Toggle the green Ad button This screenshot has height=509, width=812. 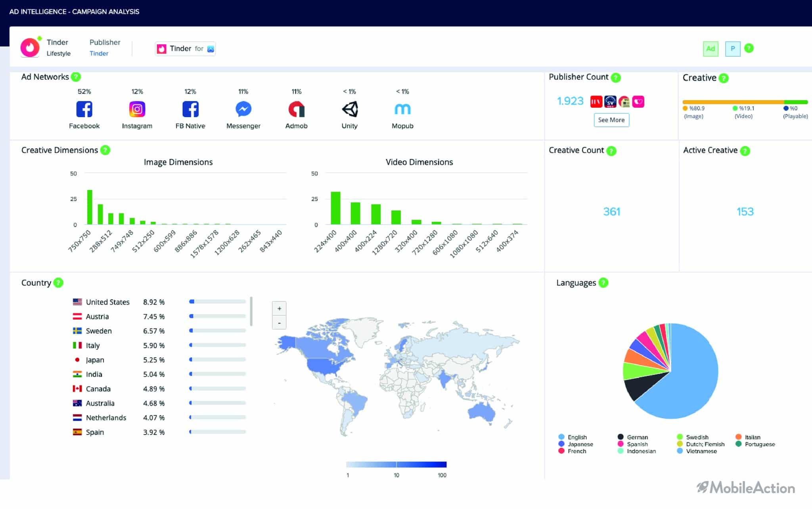coord(710,49)
